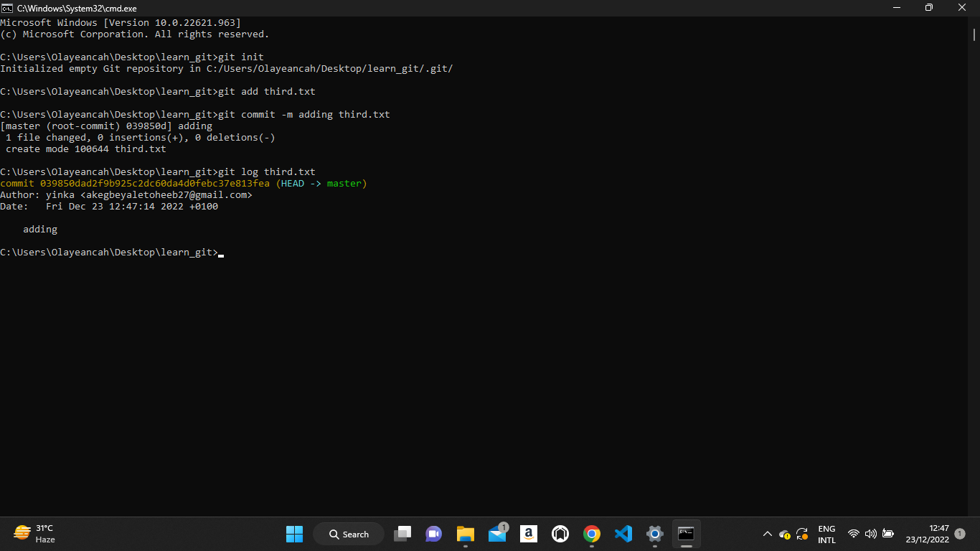Open the ENG INTL language switcher
The height and width of the screenshot is (551, 980).
pyautogui.click(x=826, y=534)
